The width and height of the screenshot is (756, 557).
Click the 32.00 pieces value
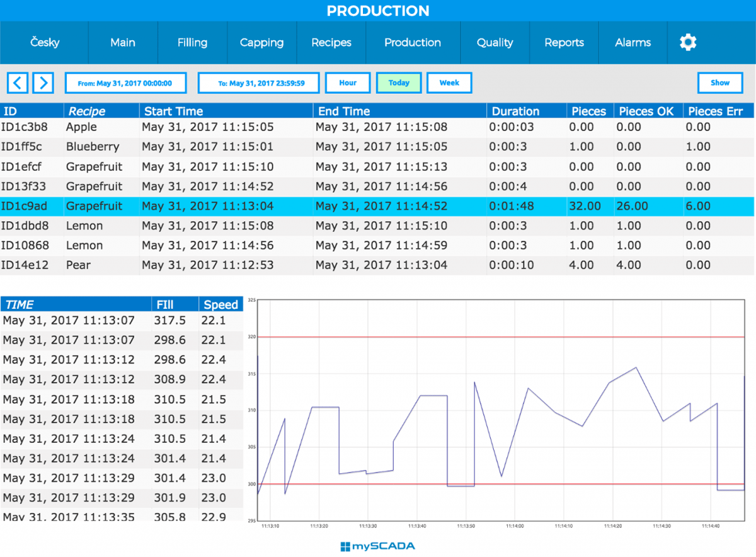click(x=585, y=206)
